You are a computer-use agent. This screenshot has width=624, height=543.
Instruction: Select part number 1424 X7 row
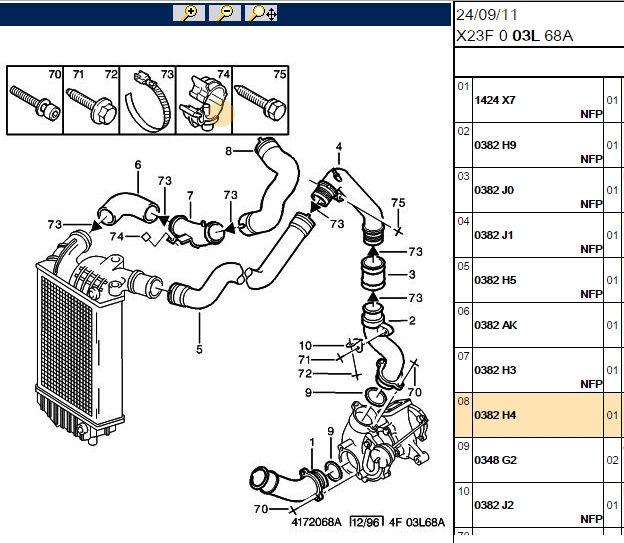tap(538, 100)
